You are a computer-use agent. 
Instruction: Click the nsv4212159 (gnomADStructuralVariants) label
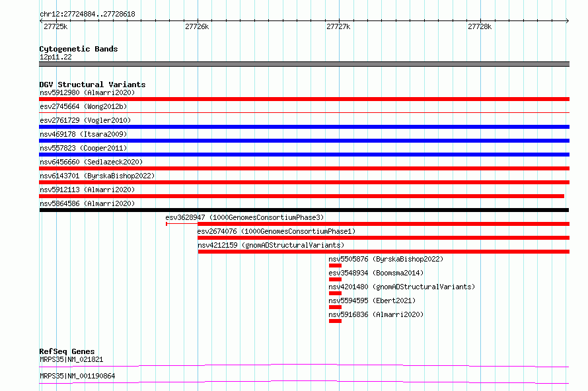271,245
